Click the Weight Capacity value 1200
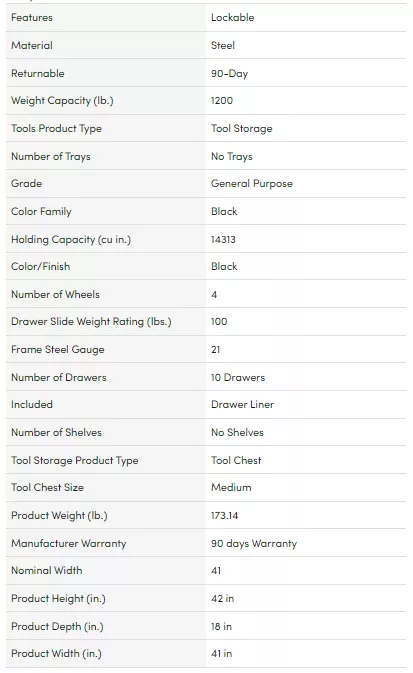This screenshot has width=413, height=673. (x=222, y=100)
